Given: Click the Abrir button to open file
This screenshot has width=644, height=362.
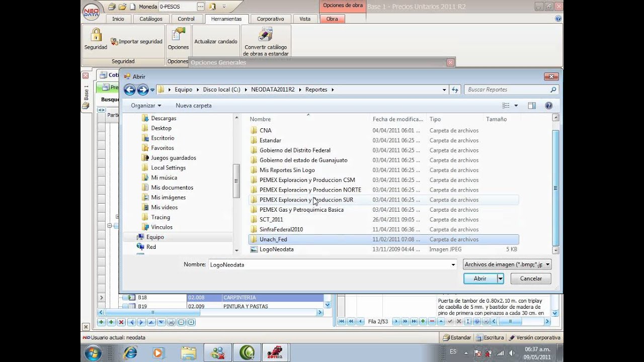Looking at the screenshot, I should tap(480, 279).
